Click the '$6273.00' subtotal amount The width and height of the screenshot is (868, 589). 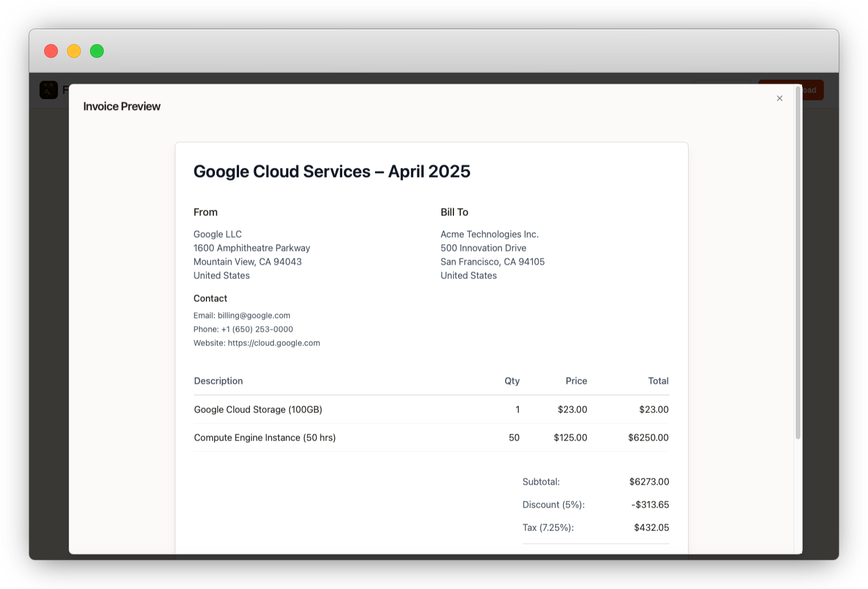point(649,482)
